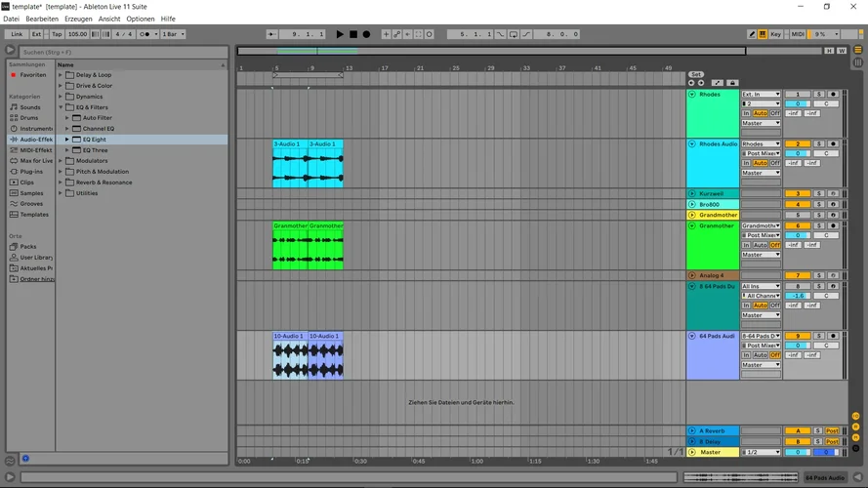Set Rhodes monitor to In

point(746,113)
